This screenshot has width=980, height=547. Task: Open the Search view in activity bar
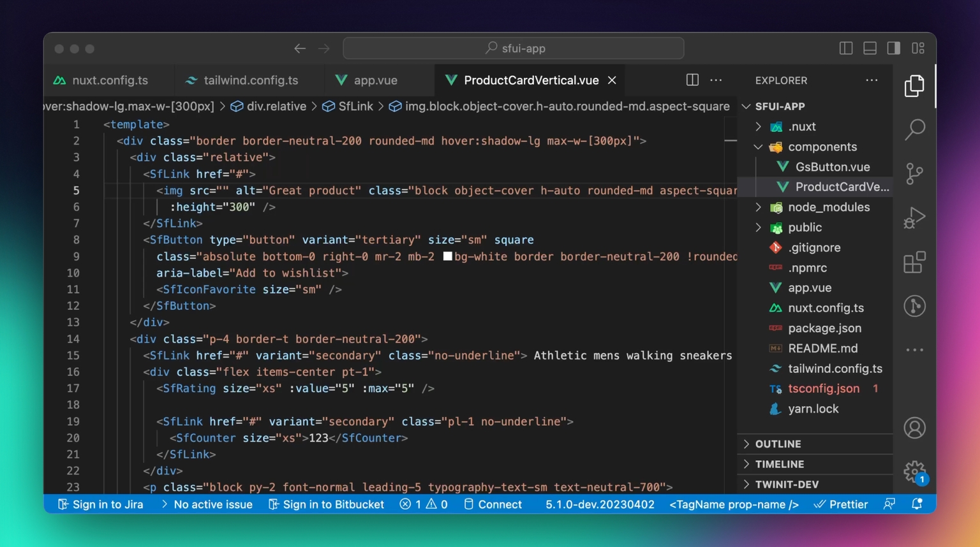[x=914, y=129]
